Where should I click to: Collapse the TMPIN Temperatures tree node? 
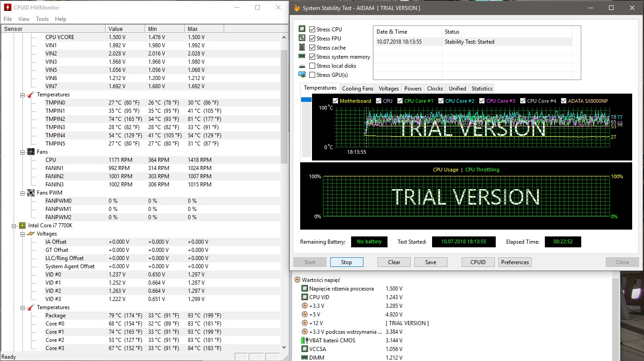point(23,95)
